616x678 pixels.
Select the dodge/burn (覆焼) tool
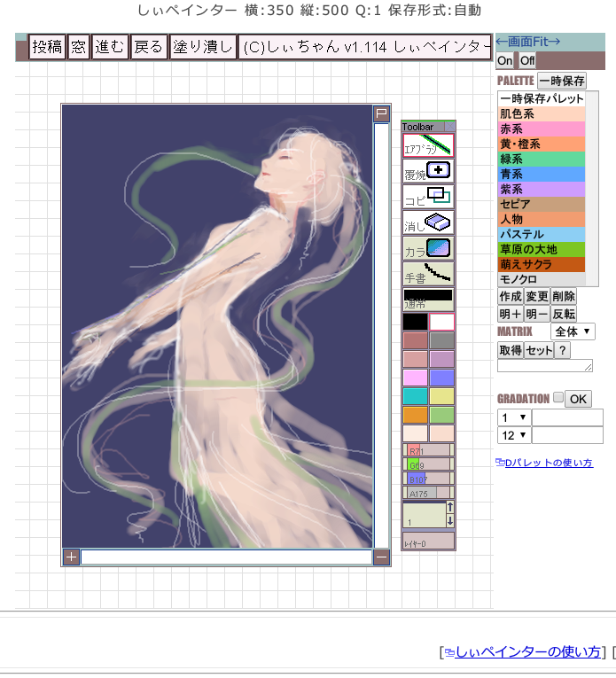pyautogui.click(x=428, y=170)
